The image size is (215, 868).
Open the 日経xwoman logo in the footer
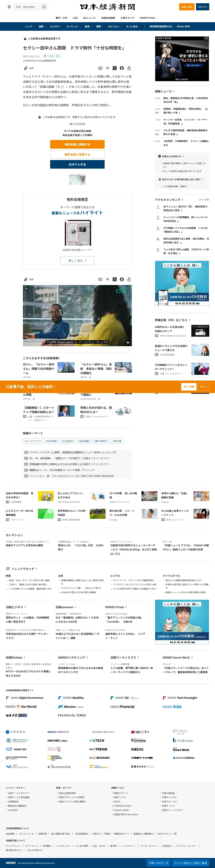[99, 758]
